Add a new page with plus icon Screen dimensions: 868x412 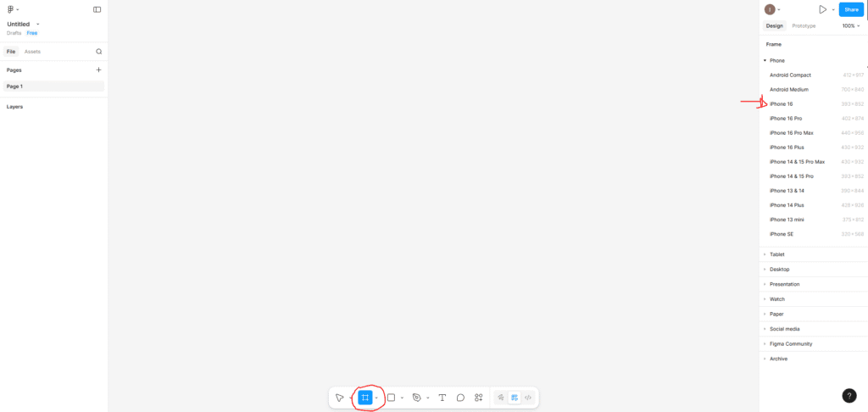pyautogui.click(x=98, y=70)
